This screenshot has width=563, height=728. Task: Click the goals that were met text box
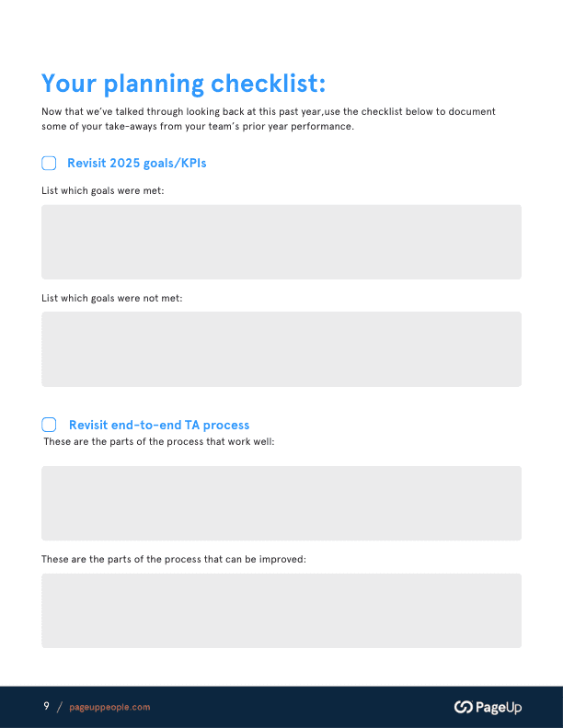[x=281, y=242]
